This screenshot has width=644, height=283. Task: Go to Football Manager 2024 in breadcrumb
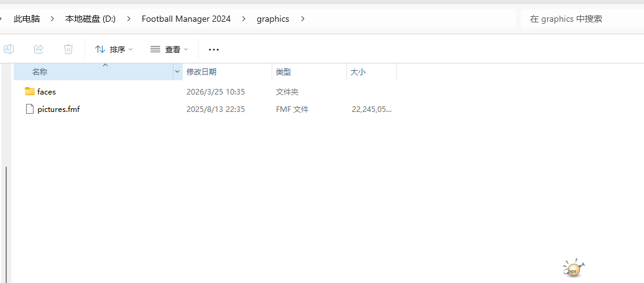(x=186, y=19)
